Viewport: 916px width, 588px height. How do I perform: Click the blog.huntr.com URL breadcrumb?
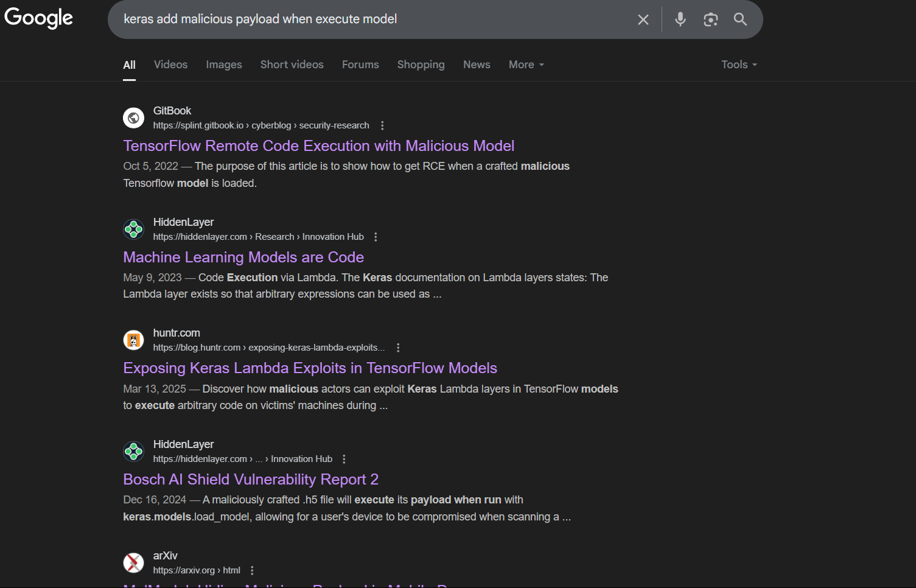click(x=269, y=348)
